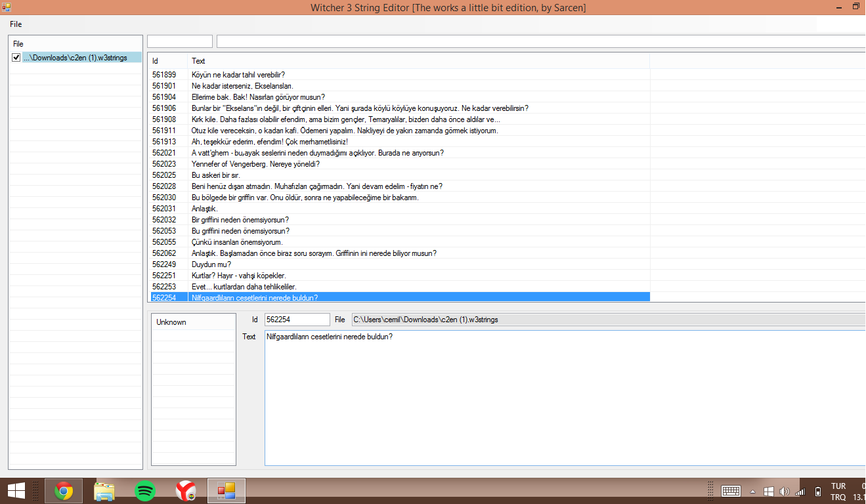Select the row starting 'Kırk kile. Daha fazlası'
This screenshot has height=504, width=866.
pos(399,119)
